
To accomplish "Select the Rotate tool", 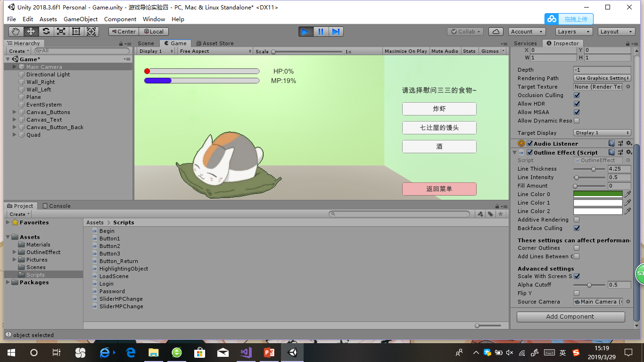I will coord(46,31).
